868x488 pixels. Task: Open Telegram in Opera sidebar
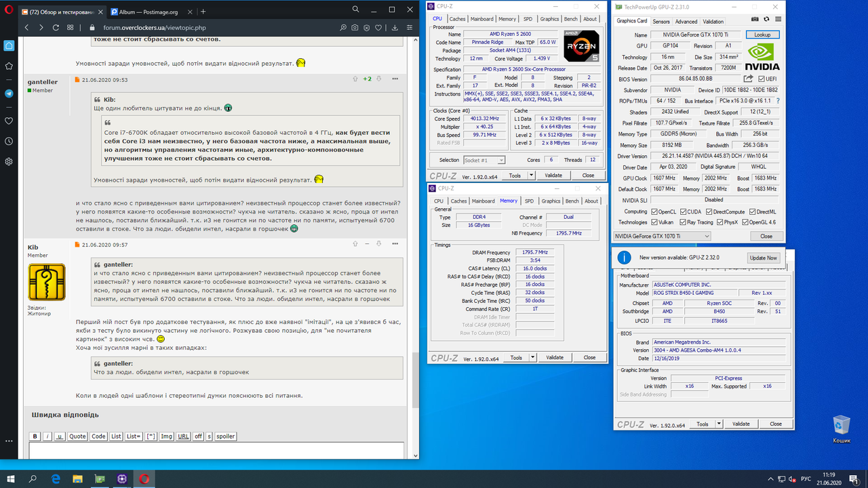coord(9,94)
